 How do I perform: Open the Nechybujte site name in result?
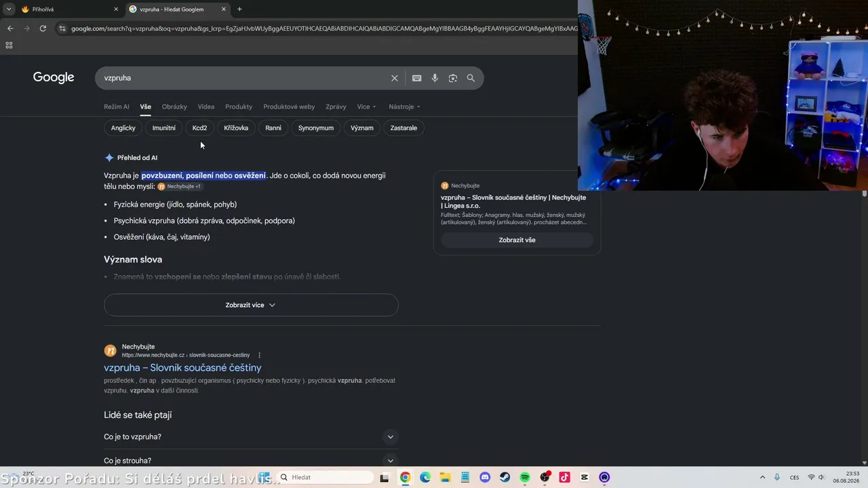(138, 347)
